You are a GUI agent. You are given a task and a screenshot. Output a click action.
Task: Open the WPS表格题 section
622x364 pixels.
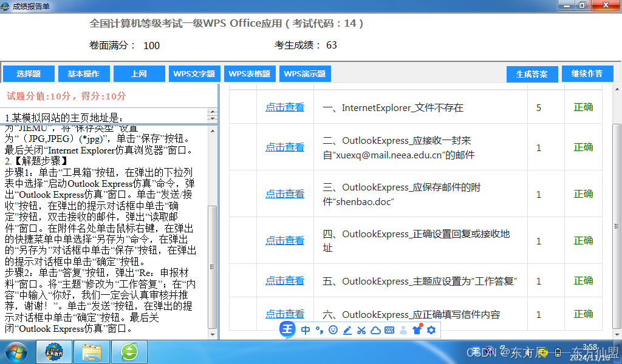point(250,73)
